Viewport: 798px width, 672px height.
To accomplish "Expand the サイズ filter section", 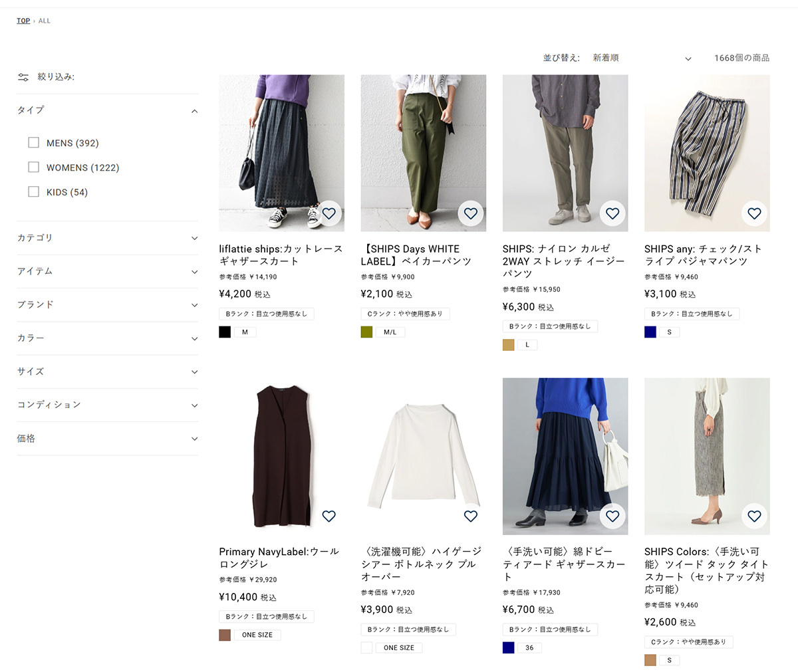I will (x=108, y=372).
